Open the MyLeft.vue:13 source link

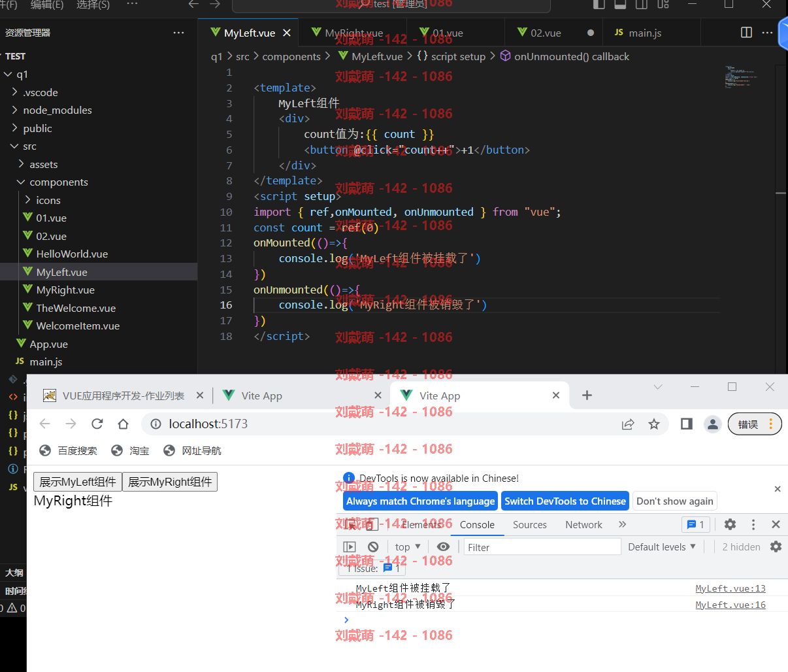(731, 588)
